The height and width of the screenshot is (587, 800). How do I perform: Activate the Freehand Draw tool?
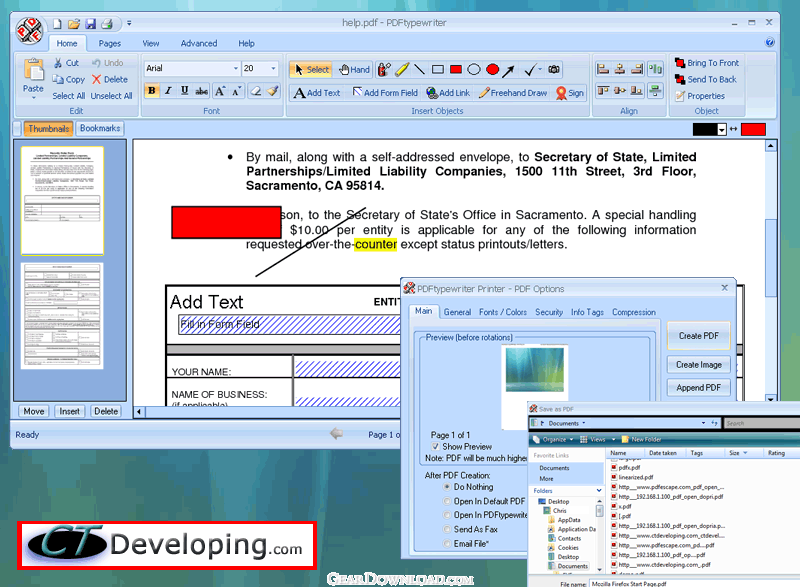[513, 93]
